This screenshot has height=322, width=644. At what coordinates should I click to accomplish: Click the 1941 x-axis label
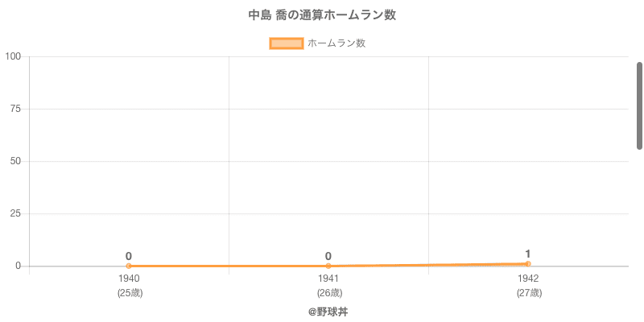(x=328, y=279)
